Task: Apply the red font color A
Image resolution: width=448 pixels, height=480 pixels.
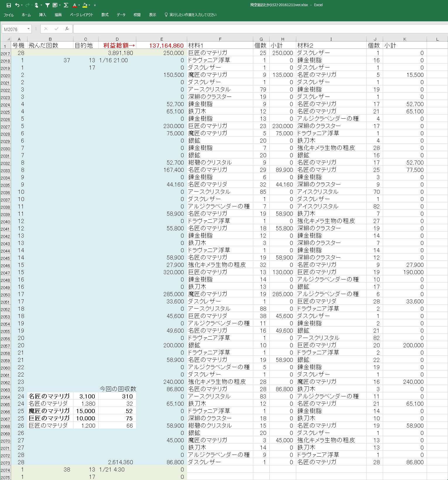Action: click(x=75, y=5)
